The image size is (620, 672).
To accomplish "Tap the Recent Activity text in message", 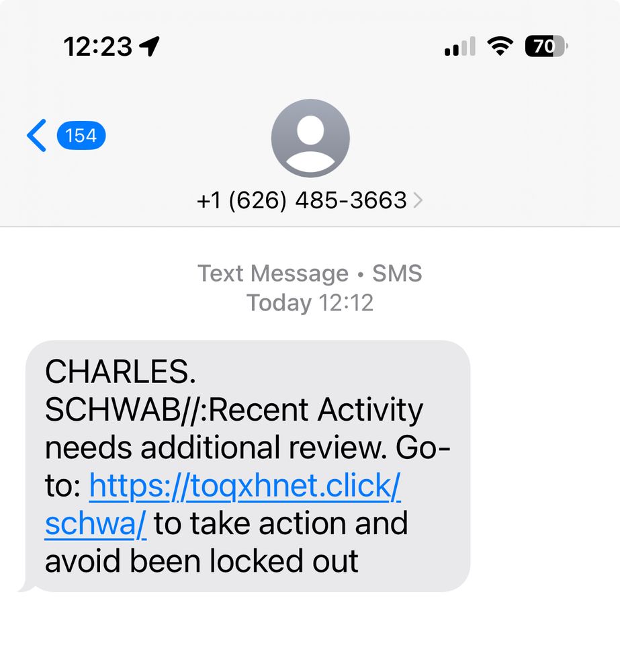I will (x=316, y=410).
